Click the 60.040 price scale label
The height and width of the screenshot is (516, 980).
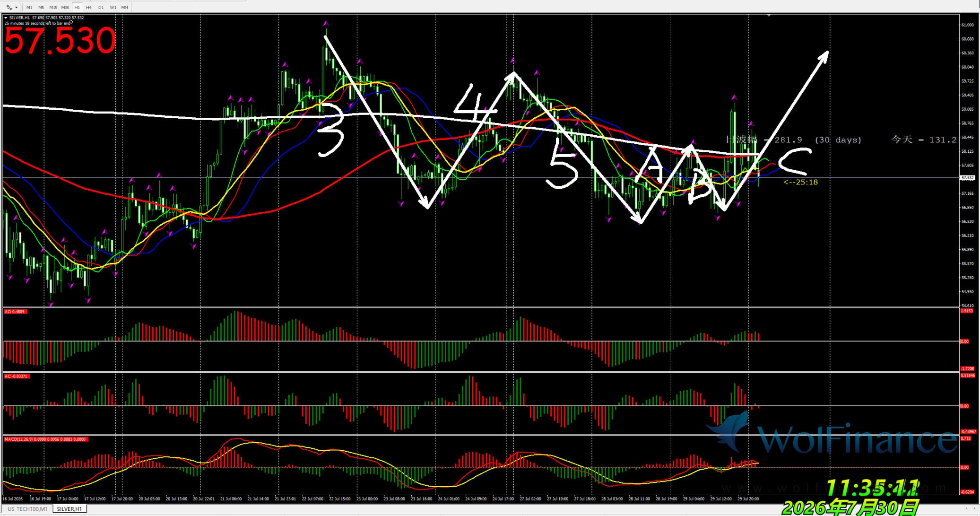click(x=967, y=67)
